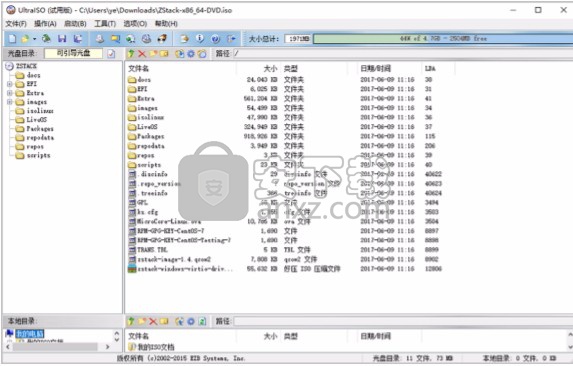Viewport: 573px width, 366px height.
Task: Click the Open CD/DVD toolbar icon
Action: (46, 38)
